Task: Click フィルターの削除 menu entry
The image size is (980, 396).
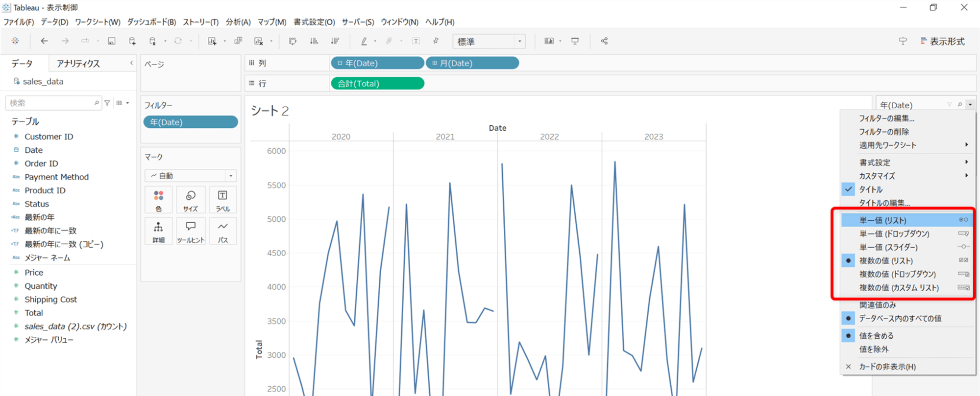Action: click(x=907, y=132)
